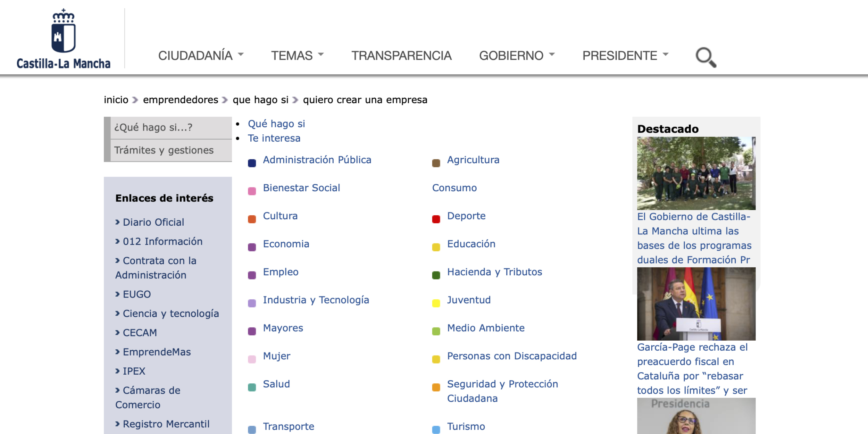Click the red square icon next to Deporte
The image size is (868, 434).
(436, 219)
